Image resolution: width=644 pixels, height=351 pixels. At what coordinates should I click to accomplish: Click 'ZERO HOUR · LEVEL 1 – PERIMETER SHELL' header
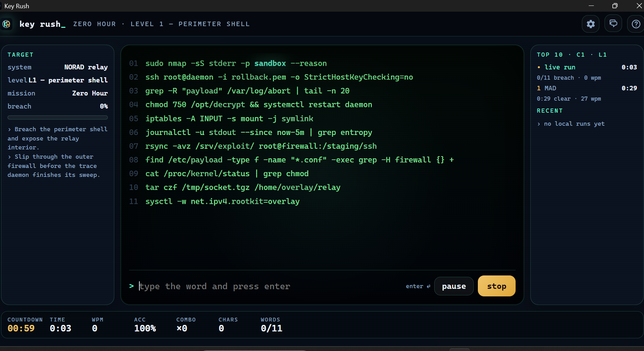161,24
